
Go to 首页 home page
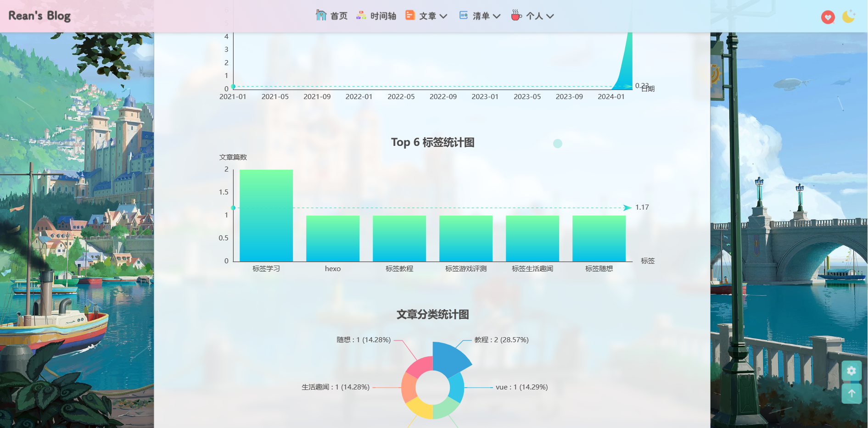tap(339, 16)
